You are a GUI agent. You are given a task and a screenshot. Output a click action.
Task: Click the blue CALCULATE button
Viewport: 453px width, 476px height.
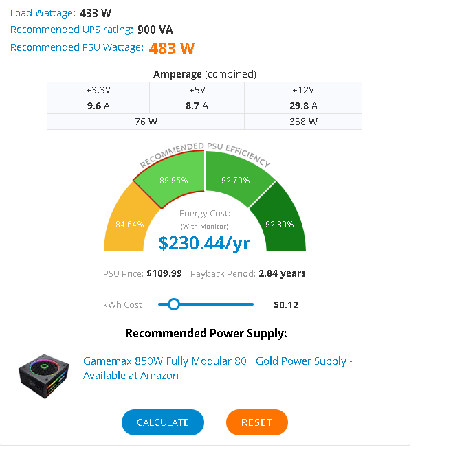pyautogui.click(x=162, y=422)
